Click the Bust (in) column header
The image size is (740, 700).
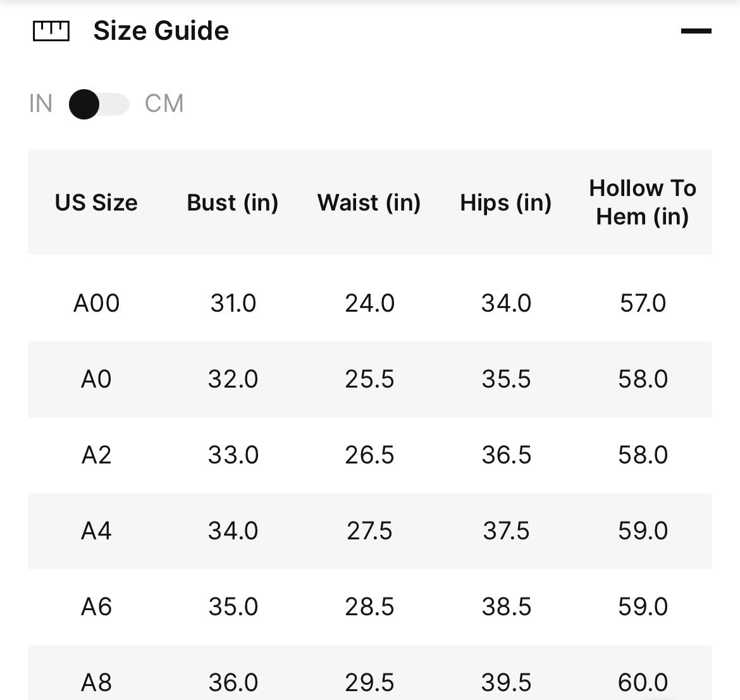coord(233,202)
